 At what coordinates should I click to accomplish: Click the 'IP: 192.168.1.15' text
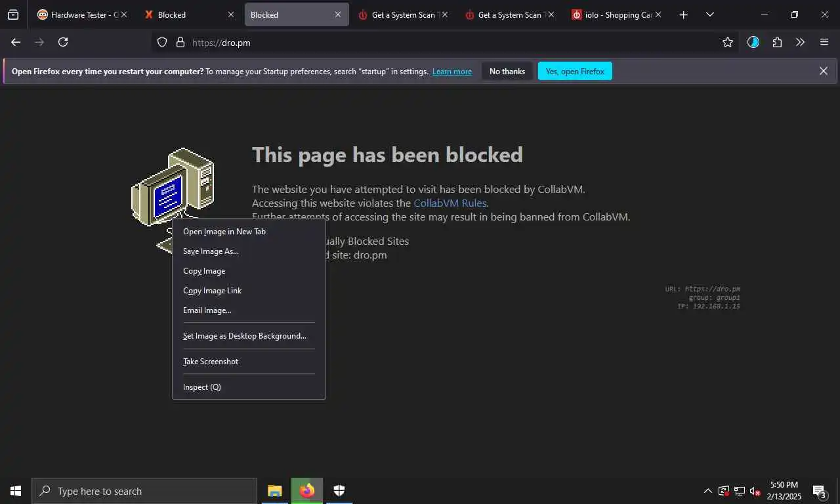(709, 306)
